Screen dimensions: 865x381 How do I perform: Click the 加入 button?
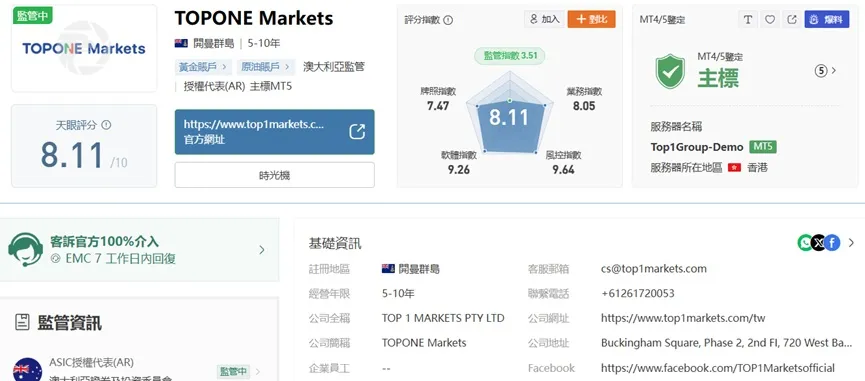click(543, 19)
